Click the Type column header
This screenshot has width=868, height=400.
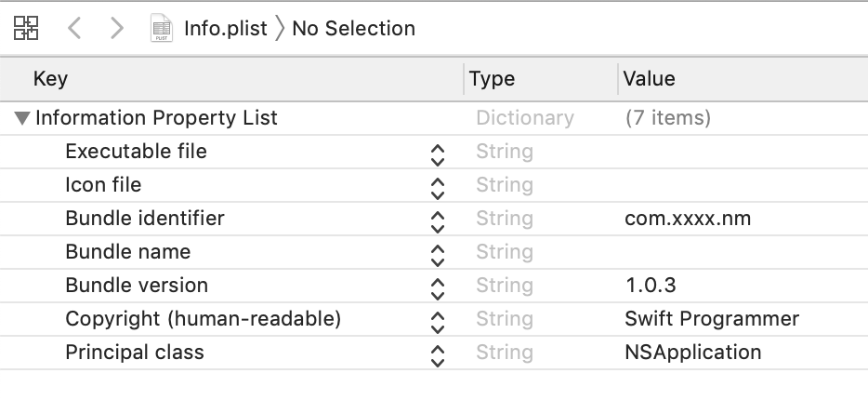click(x=492, y=79)
